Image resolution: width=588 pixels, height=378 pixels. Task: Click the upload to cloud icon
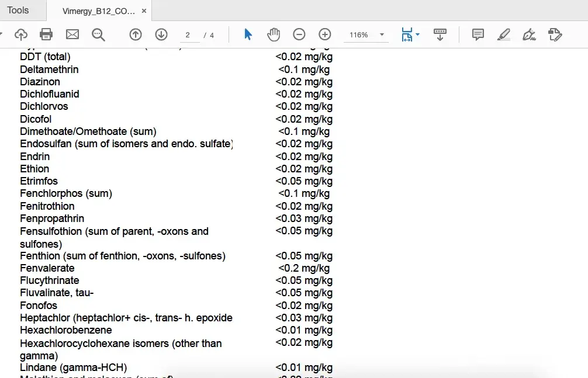[x=20, y=35]
